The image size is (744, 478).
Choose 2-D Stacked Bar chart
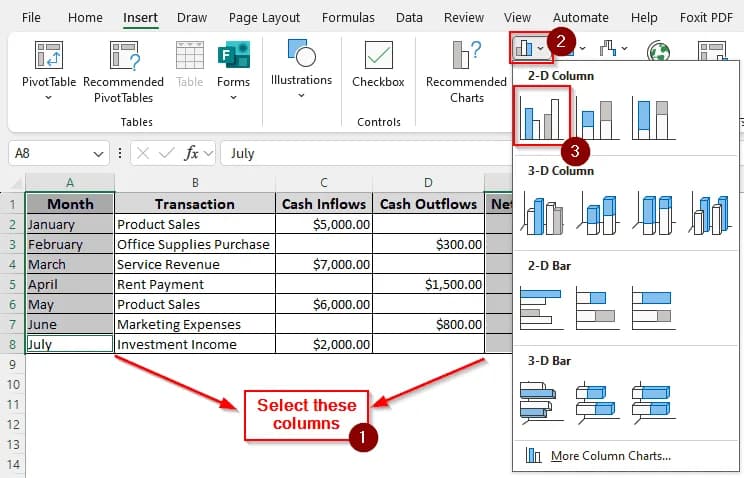click(597, 307)
